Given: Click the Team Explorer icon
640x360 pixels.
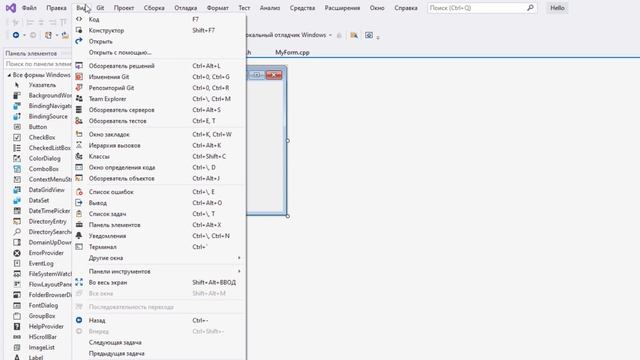Looking at the screenshot, I should pyautogui.click(x=79, y=98).
